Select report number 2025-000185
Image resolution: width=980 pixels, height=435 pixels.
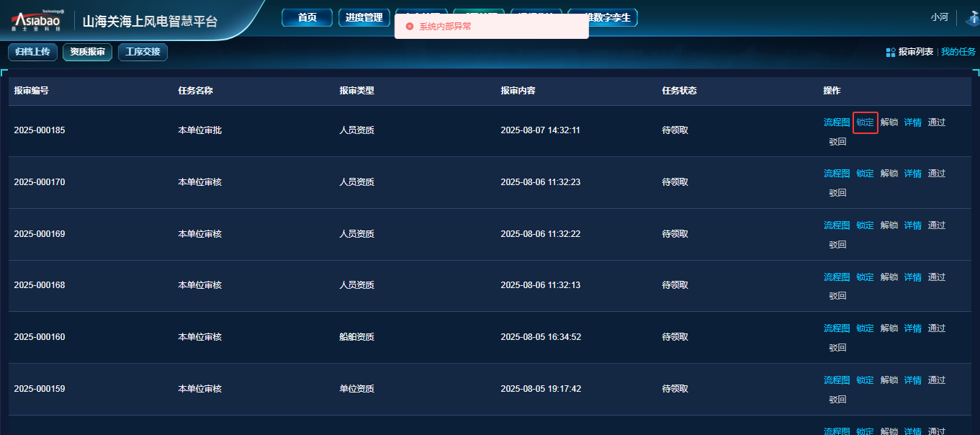[40, 130]
